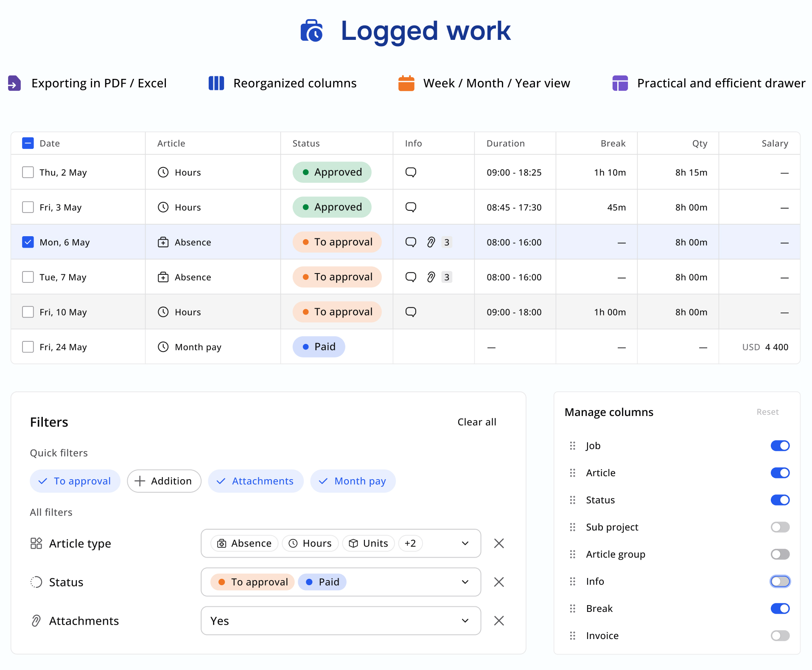Uncheck the Mon, 6 May row checkbox
Image resolution: width=812 pixels, height=670 pixels.
coord(28,242)
